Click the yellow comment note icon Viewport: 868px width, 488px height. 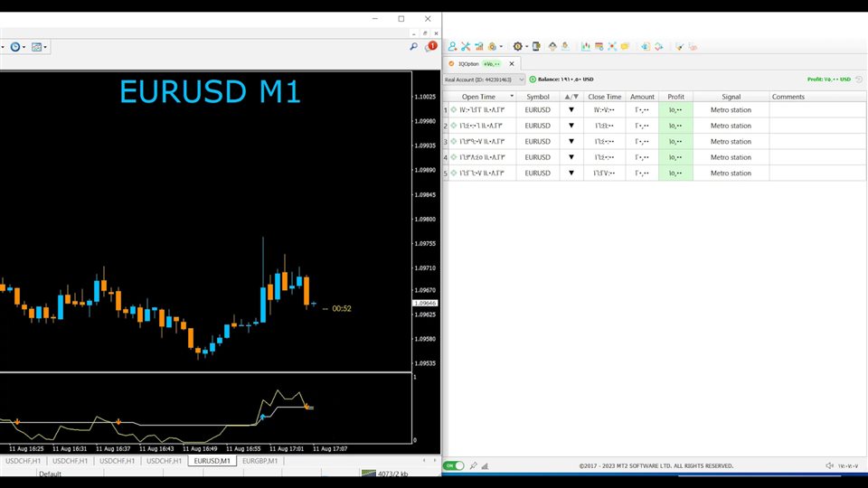625,46
